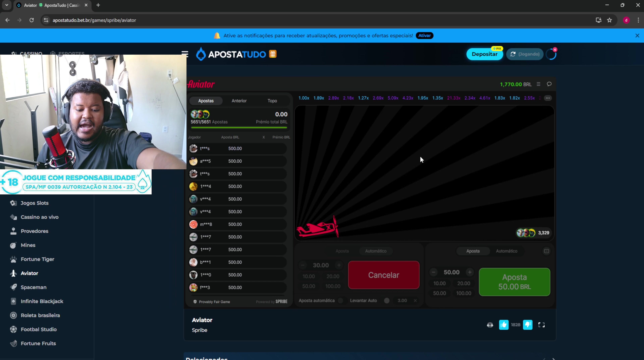This screenshot has height=360, width=644.
Task: Click the Provedores sidebar icon
Action: (13, 231)
